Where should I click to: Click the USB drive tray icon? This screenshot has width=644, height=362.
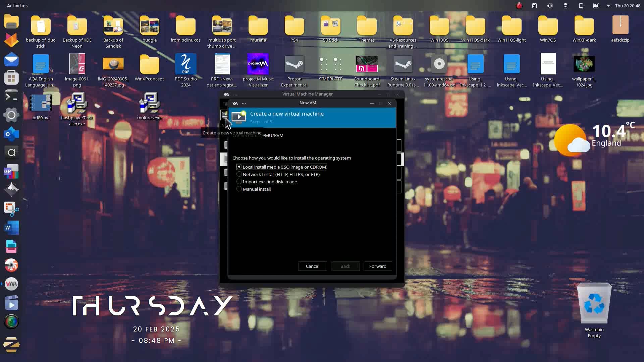tap(566, 6)
